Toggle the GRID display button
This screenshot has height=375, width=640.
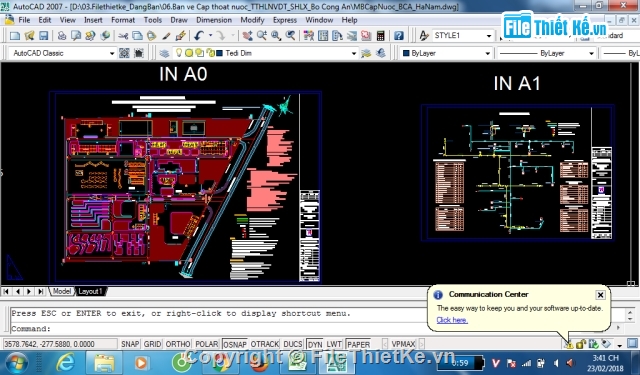[x=152, y=344]
